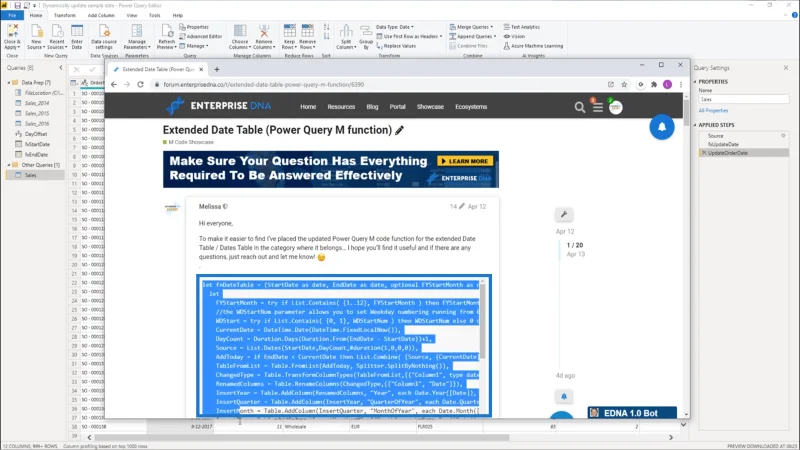Collapse Data Prep query folder

pyautogui.click(x=9, y=83)
